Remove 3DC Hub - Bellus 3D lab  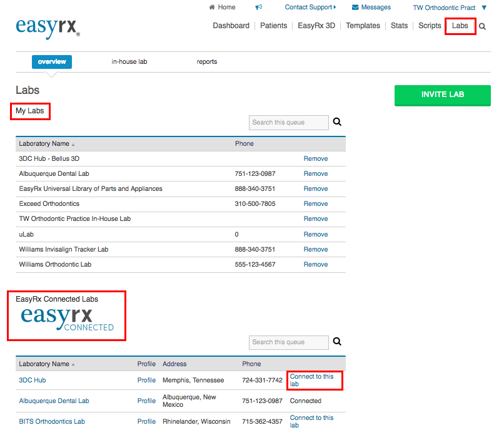click(316, 158)
